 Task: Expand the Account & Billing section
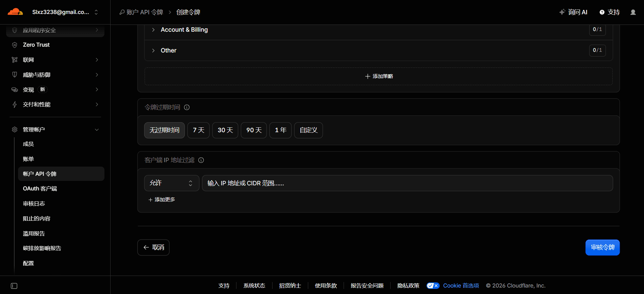379,30
